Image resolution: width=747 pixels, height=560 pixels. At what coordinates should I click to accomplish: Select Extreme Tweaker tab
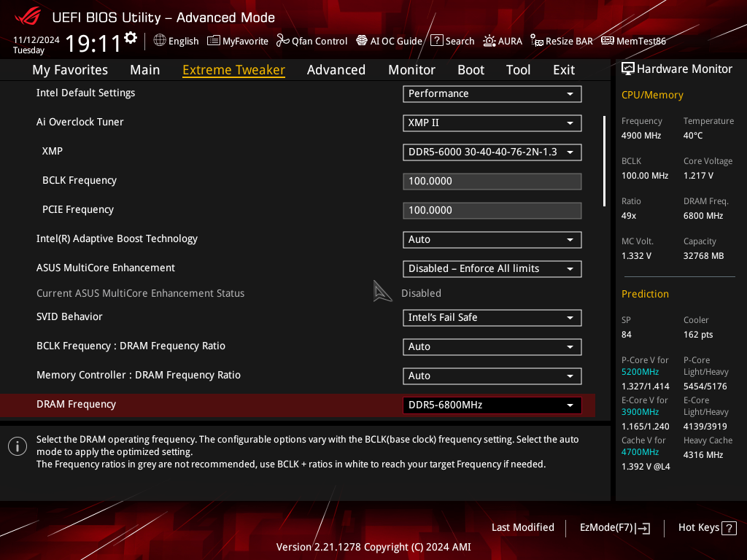(x=234, y=70)
